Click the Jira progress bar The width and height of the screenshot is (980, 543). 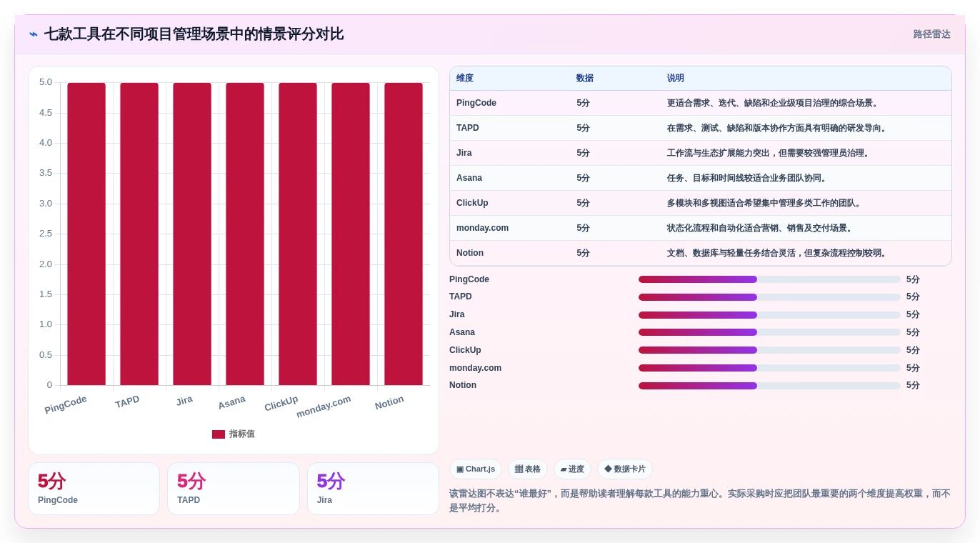769,314
